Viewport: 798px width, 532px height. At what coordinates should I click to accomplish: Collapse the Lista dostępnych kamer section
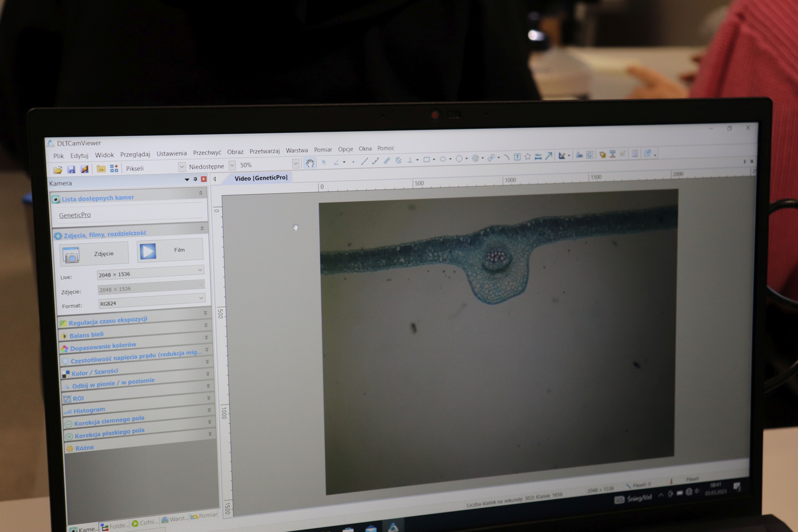point(200,193)
